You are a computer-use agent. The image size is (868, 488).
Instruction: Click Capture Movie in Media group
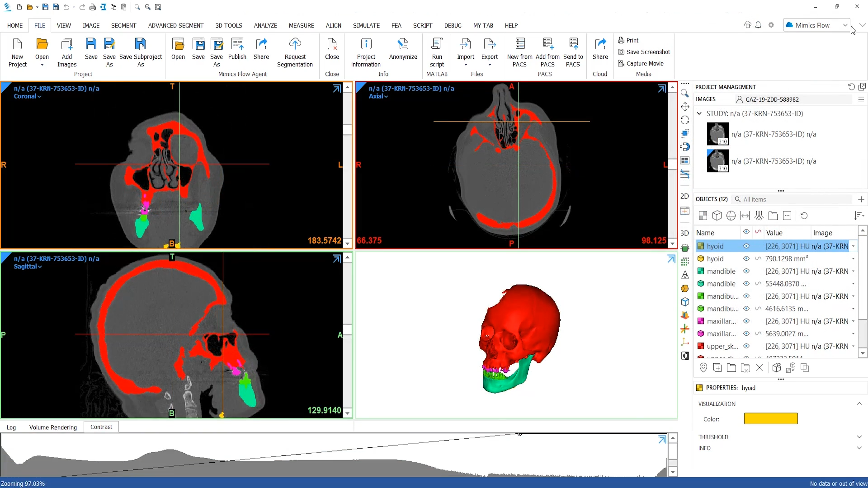click(x=641, y=64)
